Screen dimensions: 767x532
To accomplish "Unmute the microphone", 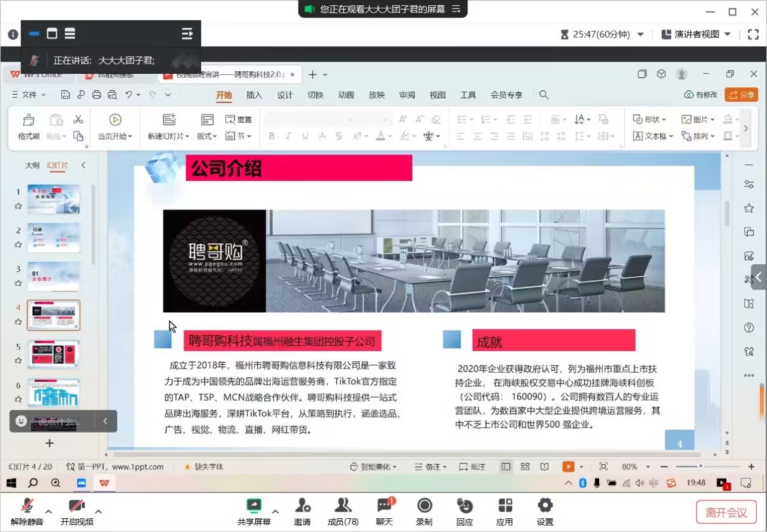I will tap(27, 506).
